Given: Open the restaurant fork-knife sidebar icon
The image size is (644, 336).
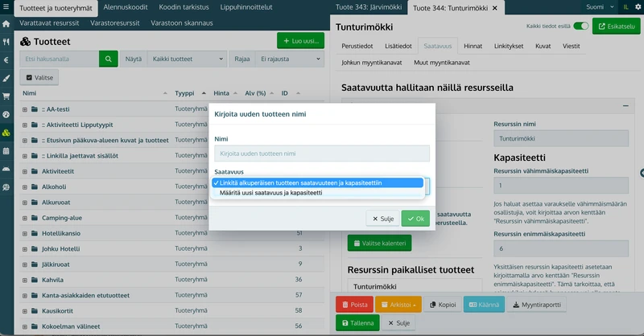Looking at the screenshot, I should pyautogui.click(x=6, y=42).
